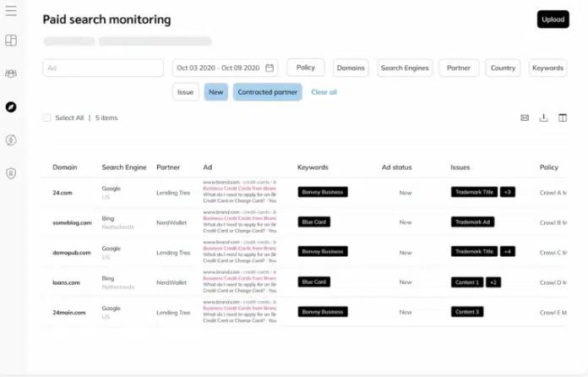
Task: Click the Partner column header
Action: [x=168, y=167]
